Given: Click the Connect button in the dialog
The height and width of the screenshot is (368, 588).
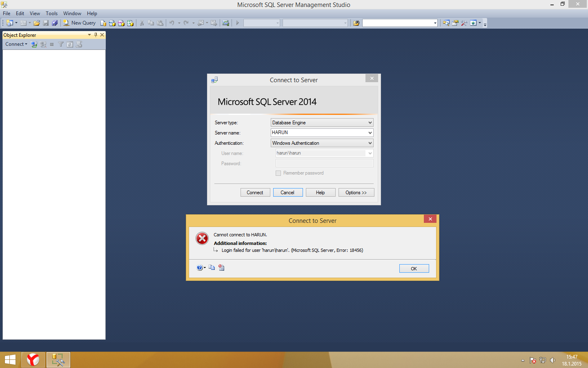Looking at the screenshot, I should (x=255, y=193).
